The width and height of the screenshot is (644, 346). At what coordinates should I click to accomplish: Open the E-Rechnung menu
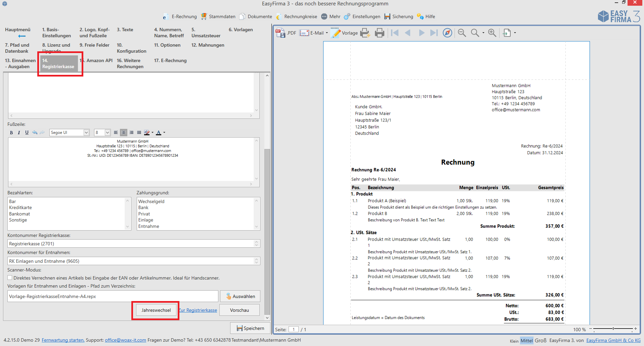[180, 16]
